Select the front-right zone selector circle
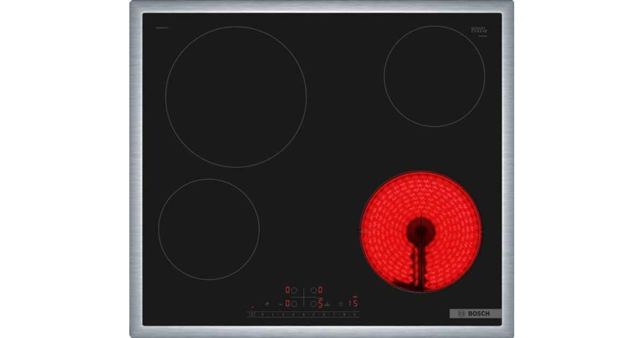This screenshot has height=338, width=644. click(313, 304)
